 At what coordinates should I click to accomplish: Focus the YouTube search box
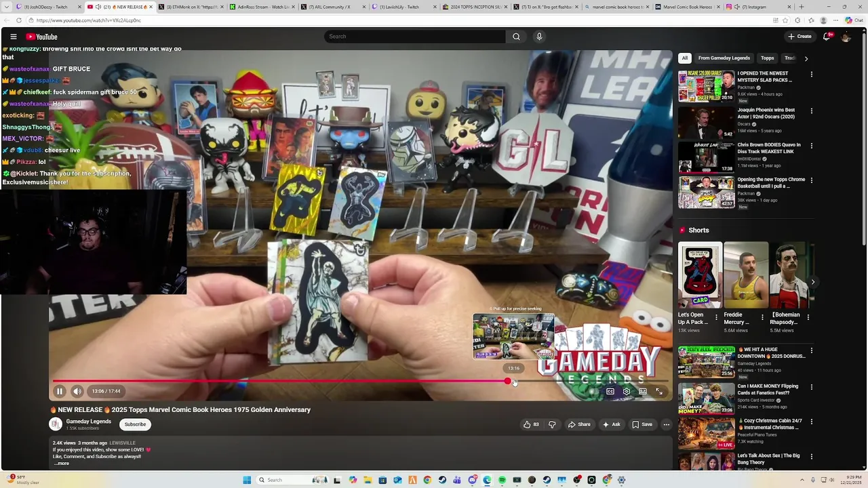click(x=414, y=37)
